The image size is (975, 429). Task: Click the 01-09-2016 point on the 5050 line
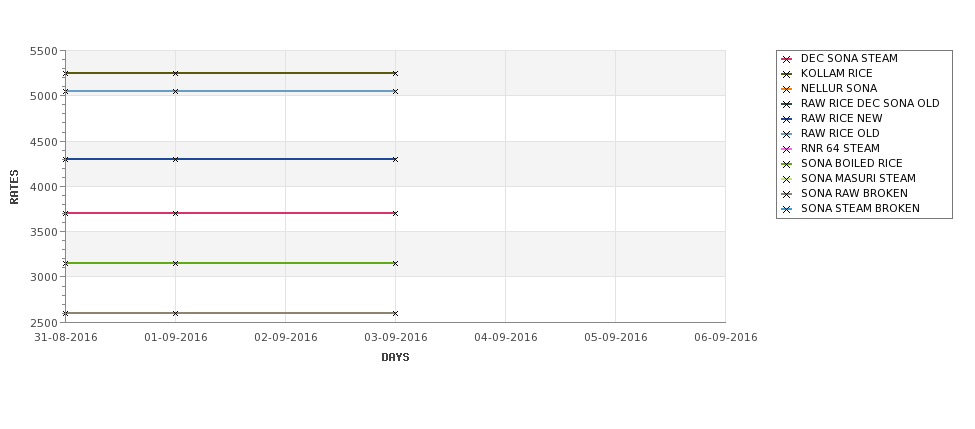[175, 91]
